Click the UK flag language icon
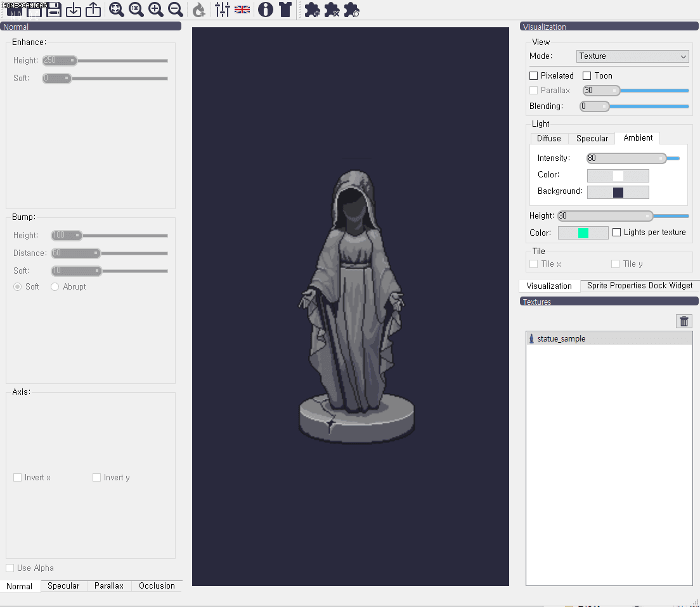Viewport: 700px width, 607px height. [242, 10]
